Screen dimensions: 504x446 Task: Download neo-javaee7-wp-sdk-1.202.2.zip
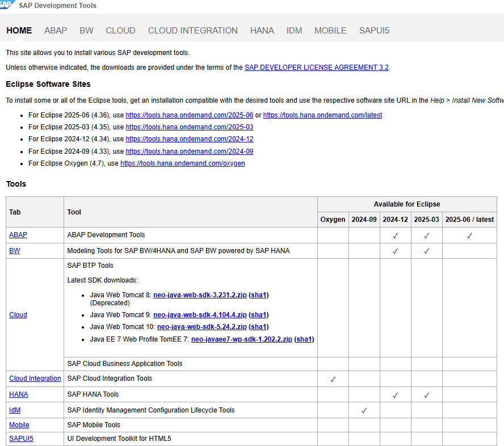coord(242,339)
